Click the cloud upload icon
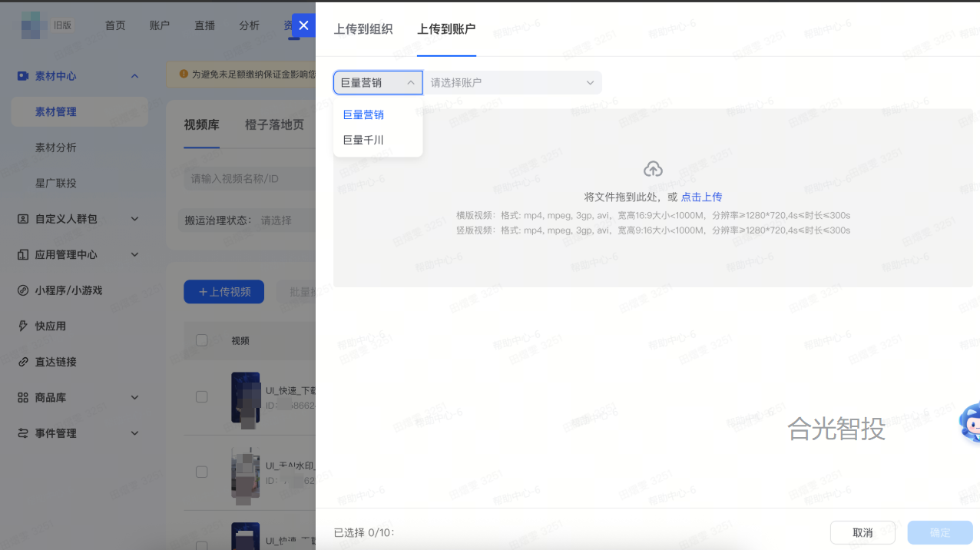 pyautogui.click(x=653, y=169)
